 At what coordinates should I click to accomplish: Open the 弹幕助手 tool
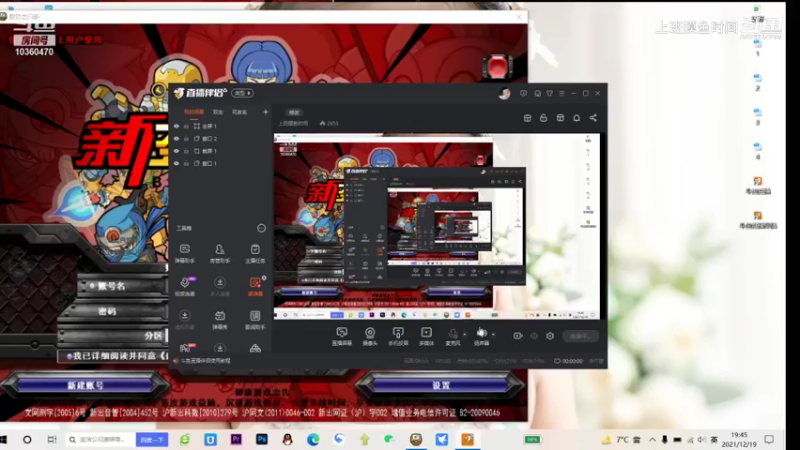click(185, 253)
